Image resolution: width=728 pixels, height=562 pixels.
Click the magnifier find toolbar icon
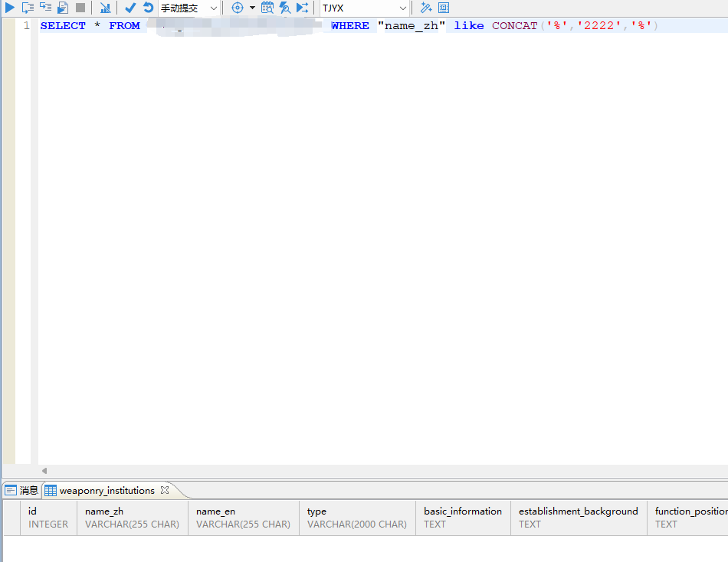pos(284,8)
